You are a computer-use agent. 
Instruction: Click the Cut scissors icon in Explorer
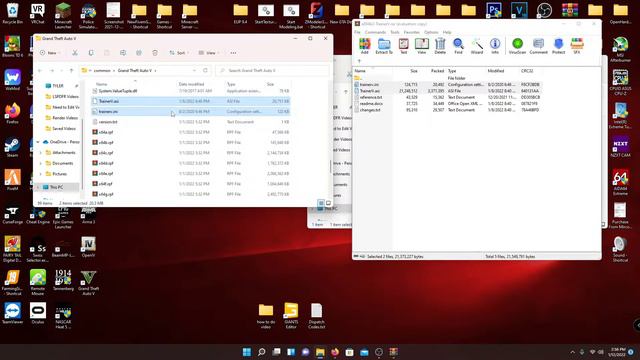point(75,53)
